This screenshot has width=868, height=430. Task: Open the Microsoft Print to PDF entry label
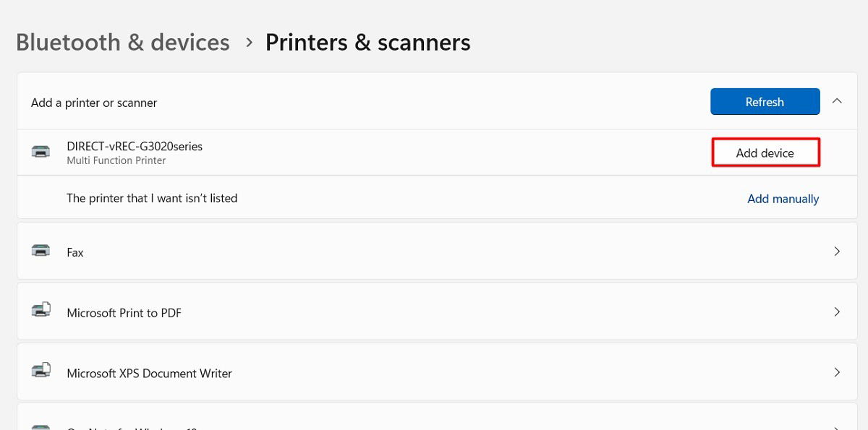(x=124, y=313)
